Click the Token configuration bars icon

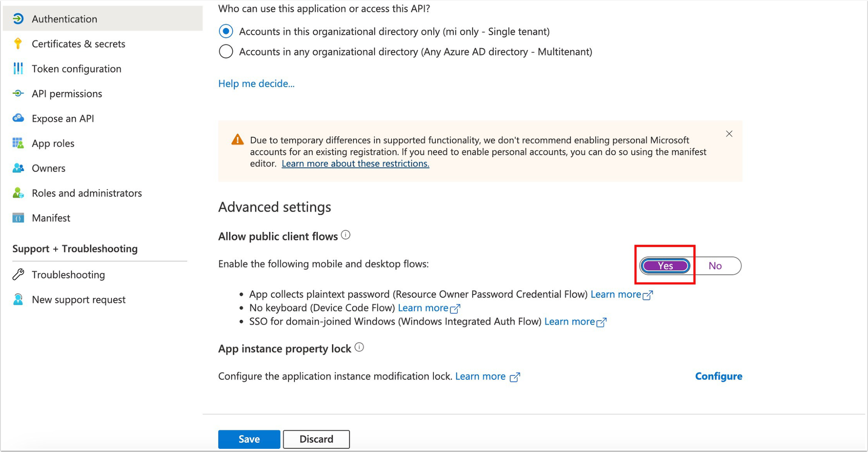[18, 69]
